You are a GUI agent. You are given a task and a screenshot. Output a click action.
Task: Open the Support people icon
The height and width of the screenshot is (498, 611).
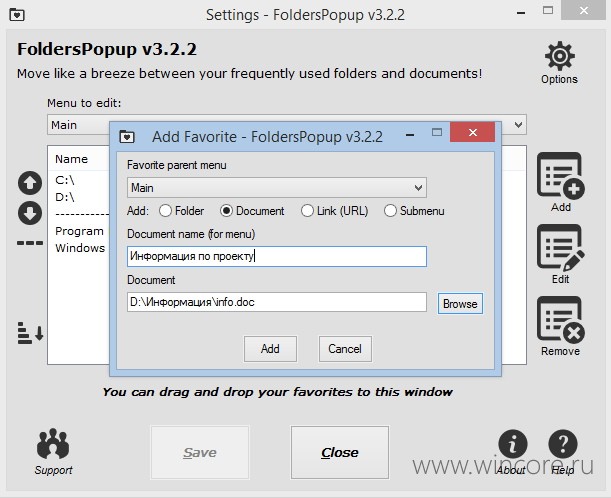[x=53, y=444]
